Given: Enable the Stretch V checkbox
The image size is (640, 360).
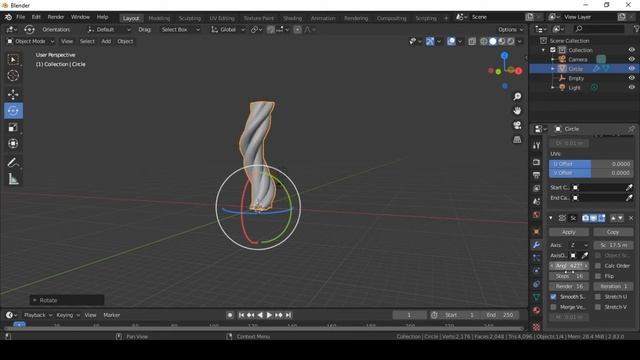Looking at the screenshot, I should pyautogui.click(x=598, y=307).
